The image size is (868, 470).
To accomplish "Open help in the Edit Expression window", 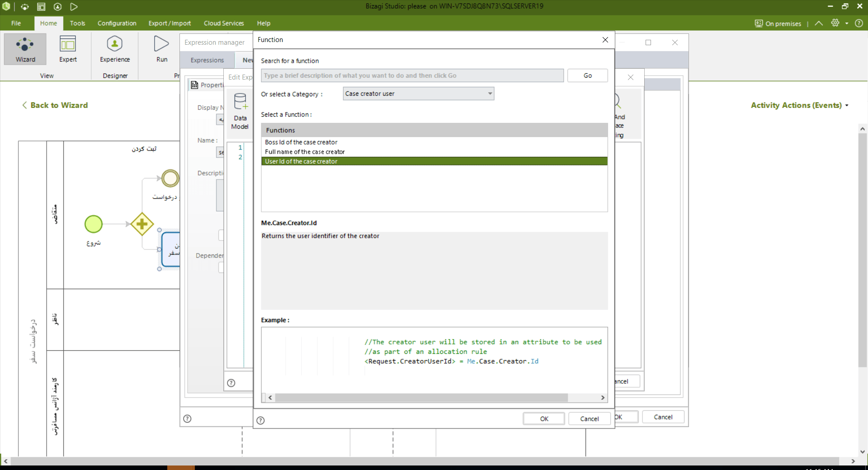I will coord(231,383).
